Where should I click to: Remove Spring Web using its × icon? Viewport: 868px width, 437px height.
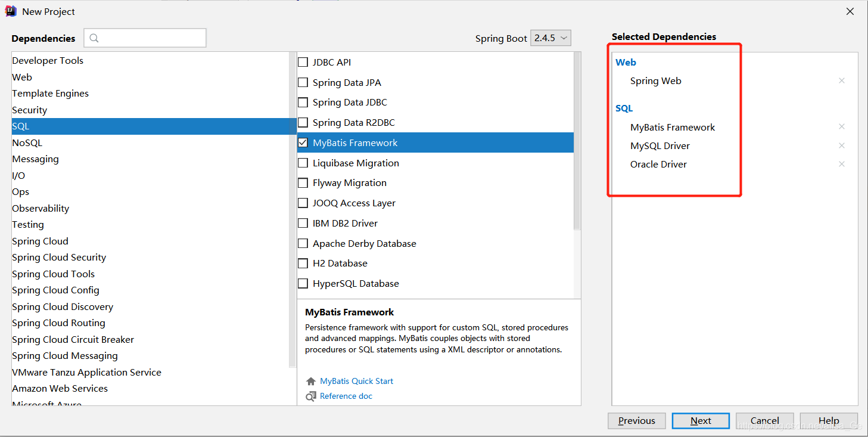(841, 80)
